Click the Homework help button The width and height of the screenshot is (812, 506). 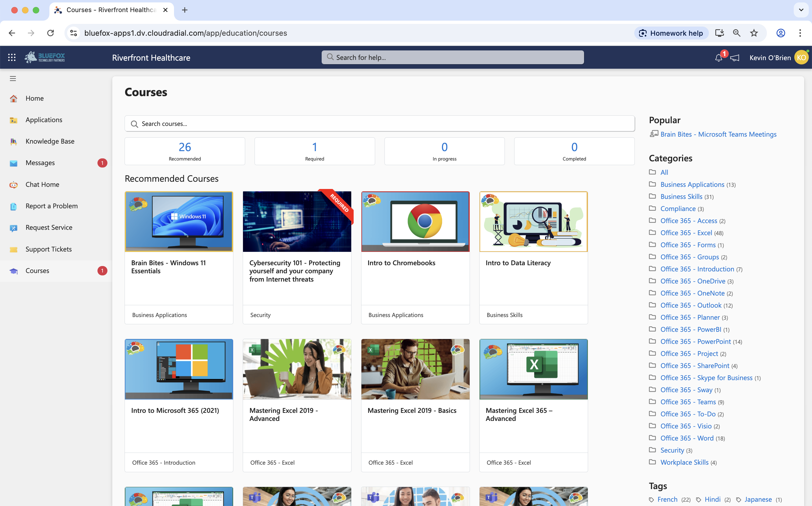pyautogui.click(x=671, y=33)
